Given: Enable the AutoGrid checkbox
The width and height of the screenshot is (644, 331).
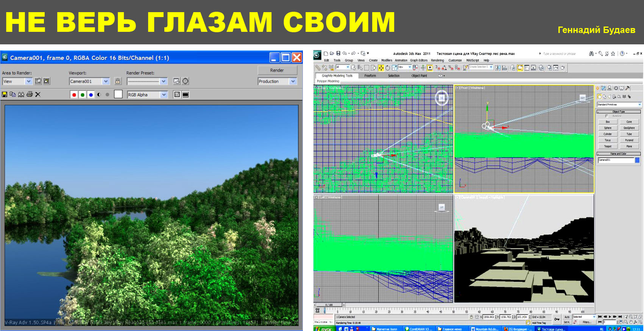Looking at the screenshot, I should pos(607,116).
